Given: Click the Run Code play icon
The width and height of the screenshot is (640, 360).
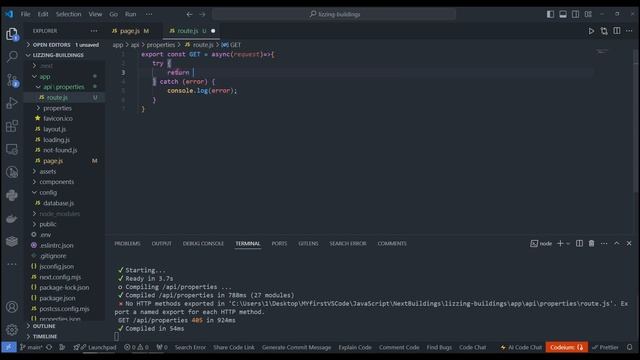Looking at the screenshot, I should [591, 31].
